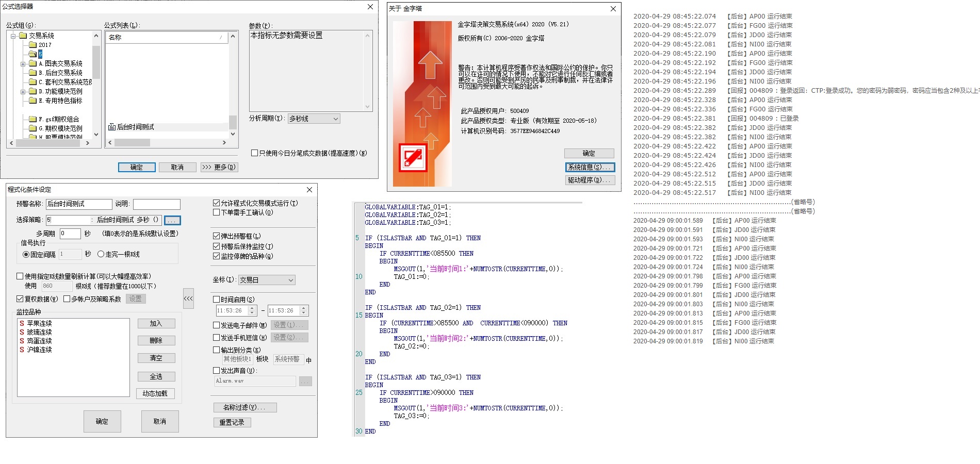980x464 pixels.
Task: Open 驱动程序 in About dialog
Action: tap(589, 180)
